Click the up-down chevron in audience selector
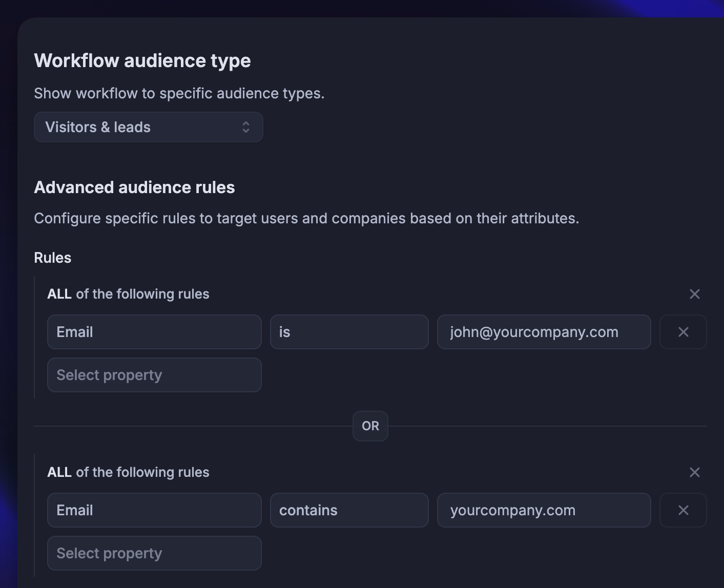The height and width of the screenshot is (588, 724). click(x=246, y=127)
